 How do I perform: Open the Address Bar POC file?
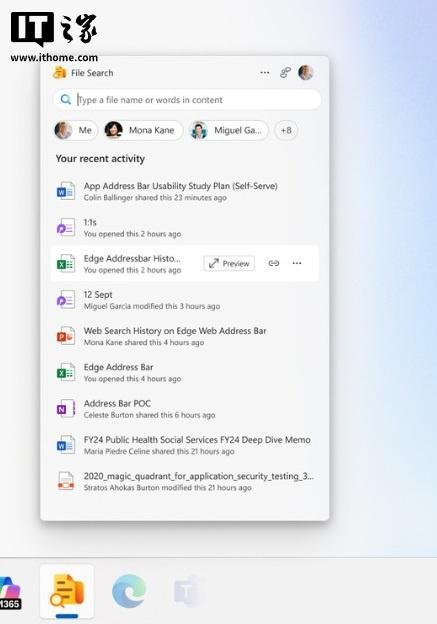(x=117, y=403)
